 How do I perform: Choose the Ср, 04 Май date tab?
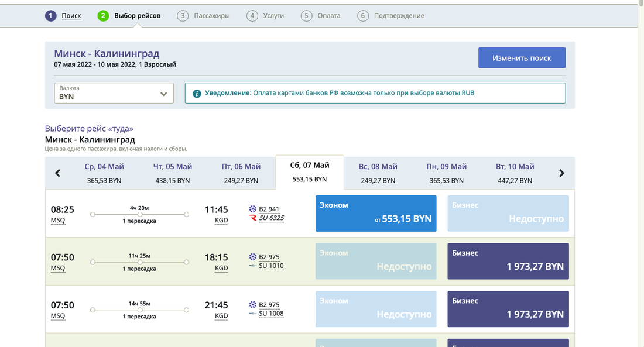point(104,173)
